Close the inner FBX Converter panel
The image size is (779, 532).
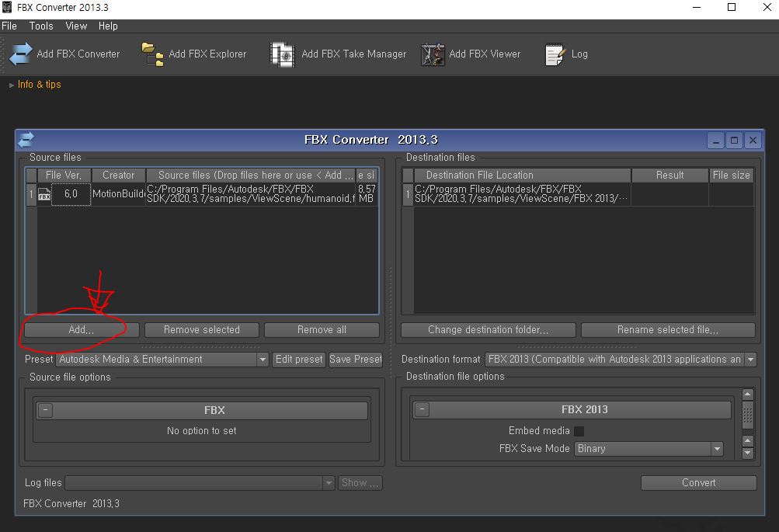pos(753,141)
